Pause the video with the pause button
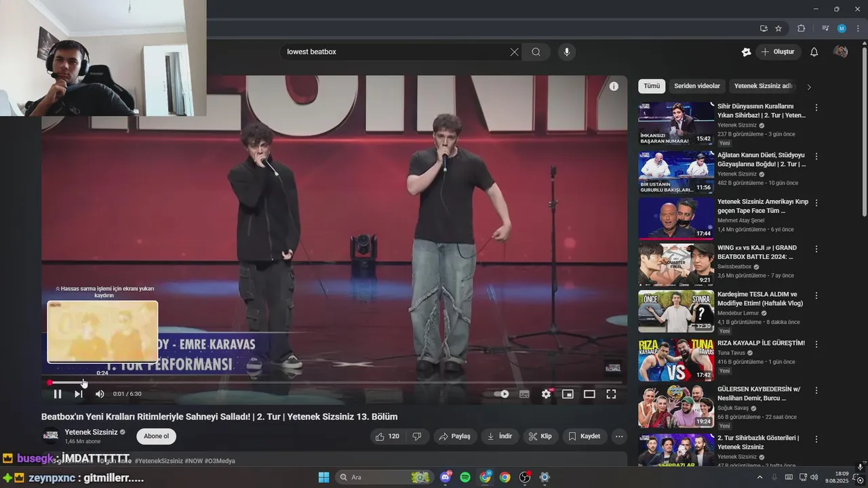868x488 pixels. click(x=58, y=394)
